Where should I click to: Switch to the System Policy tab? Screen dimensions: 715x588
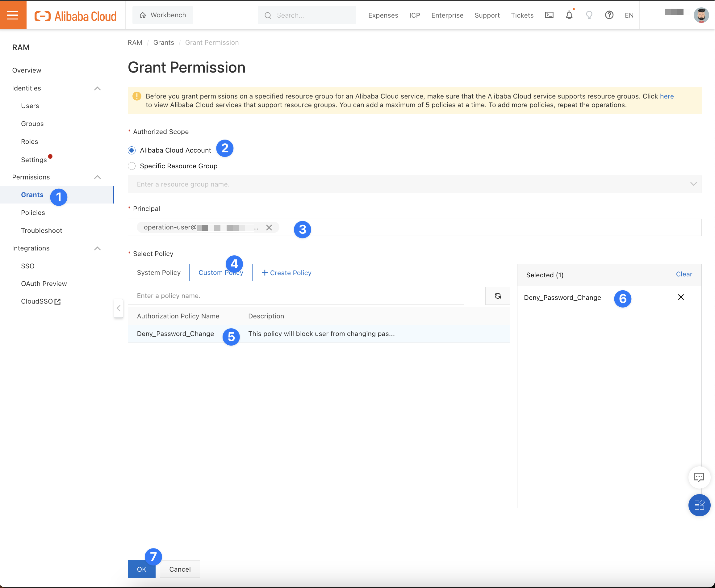(158, 273)
